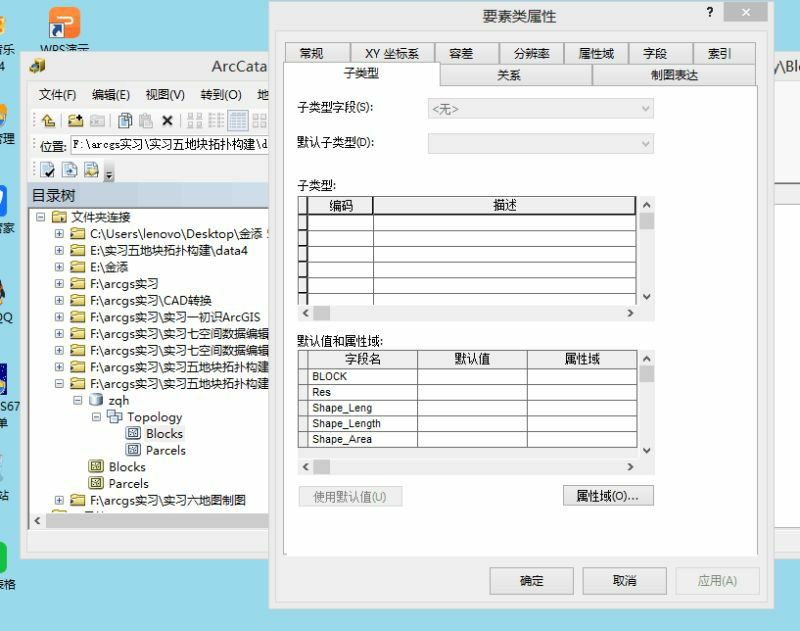Image resolution: width=800 pixels, height=631 pixels.
Task: Click the Copy icon in ArcCatalog toolbar
Action: [x=125, y=121]
